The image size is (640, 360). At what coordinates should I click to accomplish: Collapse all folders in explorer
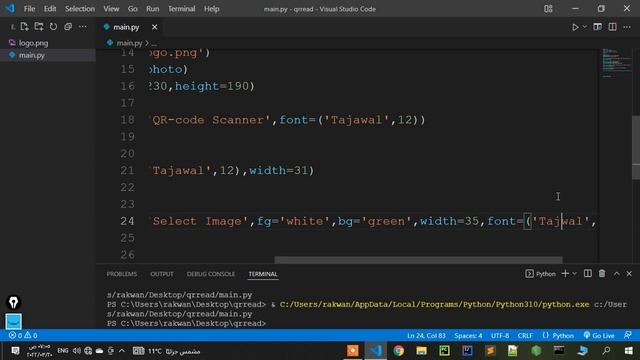point(68,27)
